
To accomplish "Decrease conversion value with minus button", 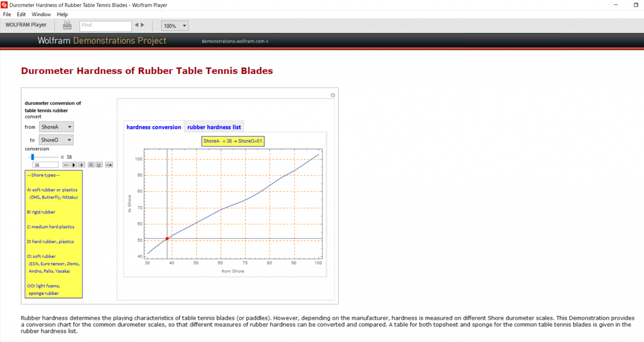I will [66, 165].
